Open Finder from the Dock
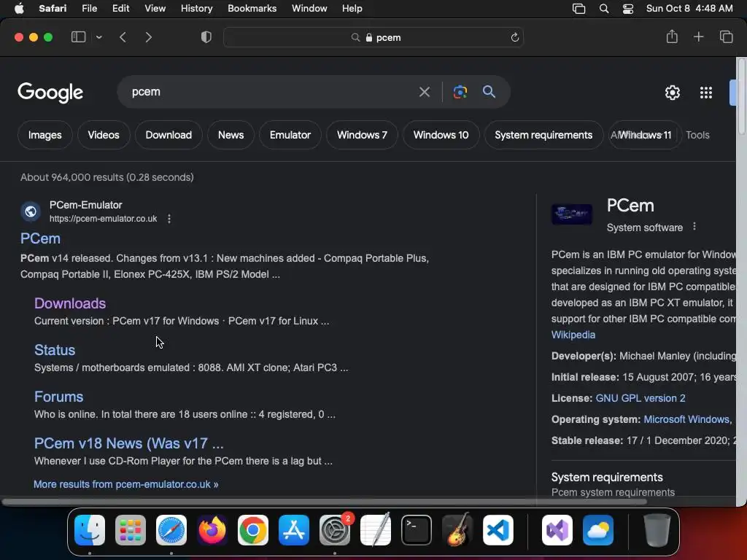 click(x=90, y=530)
